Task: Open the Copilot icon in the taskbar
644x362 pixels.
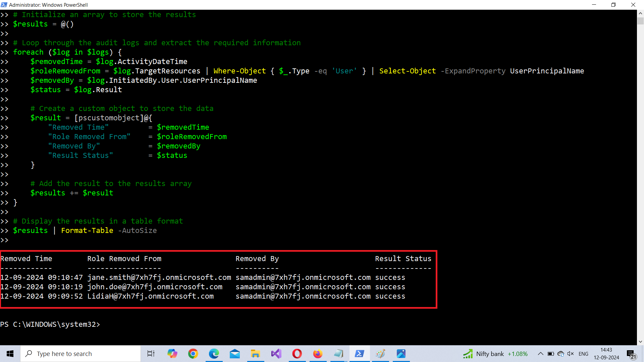Action: (172, 354)
